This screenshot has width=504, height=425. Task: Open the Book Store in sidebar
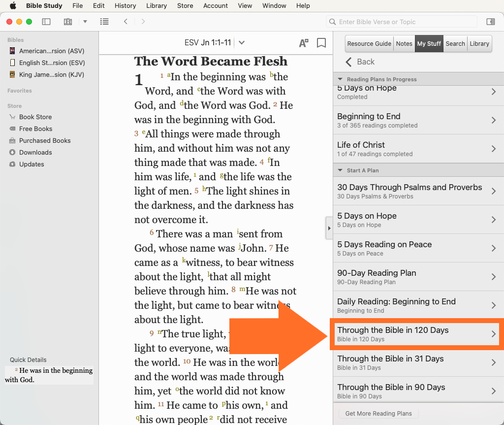(x=35, y=117)
